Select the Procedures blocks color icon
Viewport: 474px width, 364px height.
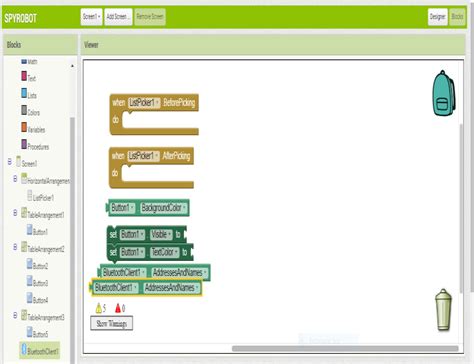point(24,144)
